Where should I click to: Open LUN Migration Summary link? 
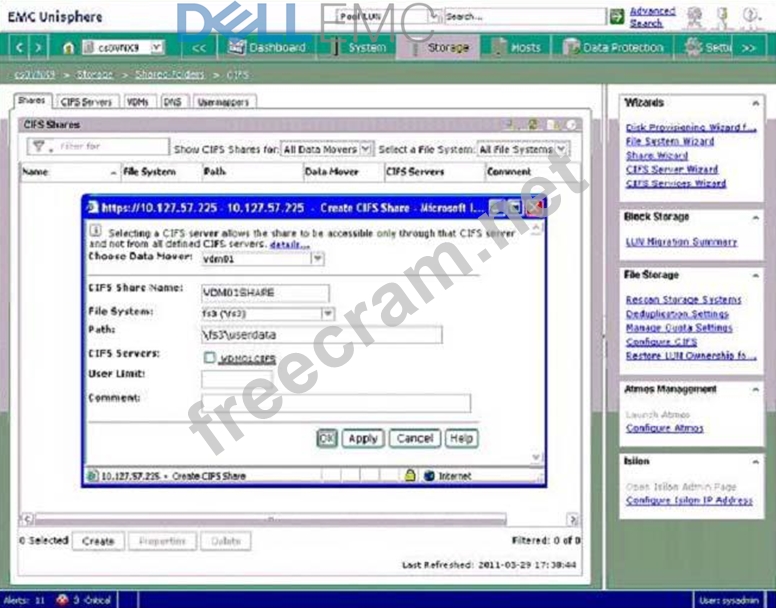tap(681, 242)
